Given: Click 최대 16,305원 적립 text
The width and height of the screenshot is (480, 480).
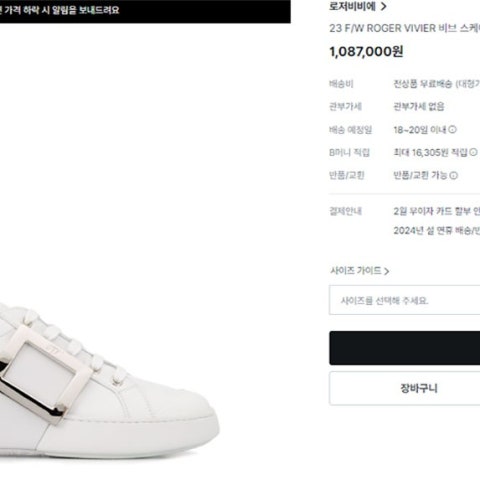Looking at the screenshot, I should click(430, 152).
